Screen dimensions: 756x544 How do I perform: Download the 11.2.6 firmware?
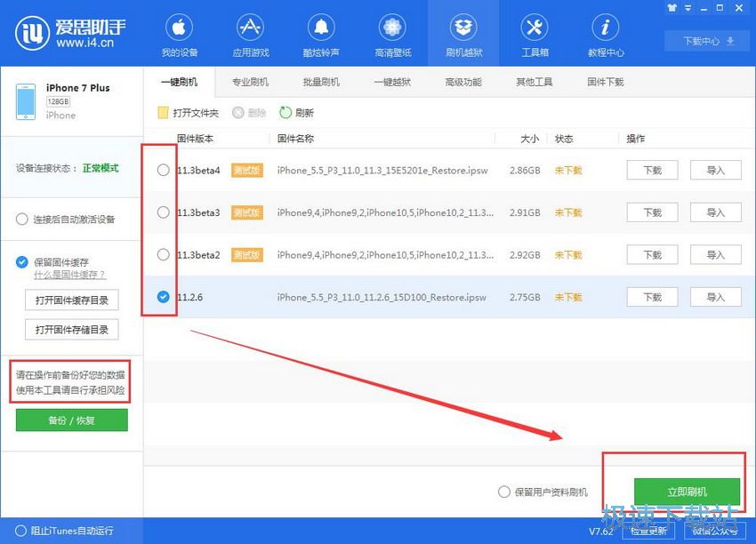[x=652, y=297]
